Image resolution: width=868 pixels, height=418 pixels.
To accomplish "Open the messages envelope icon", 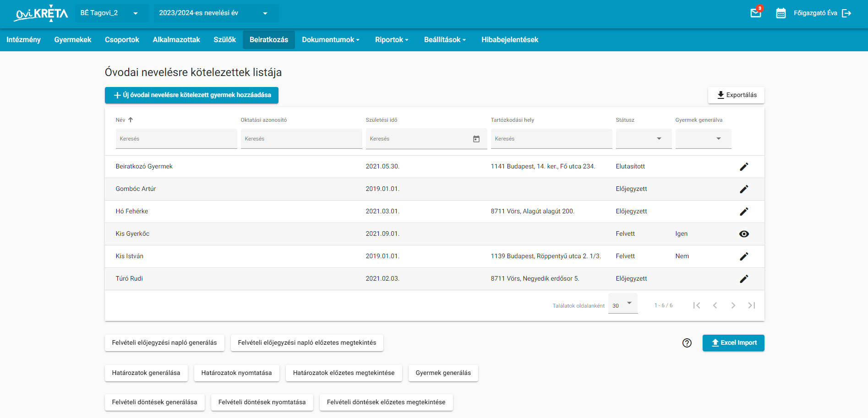I will [x=756, y=13].
